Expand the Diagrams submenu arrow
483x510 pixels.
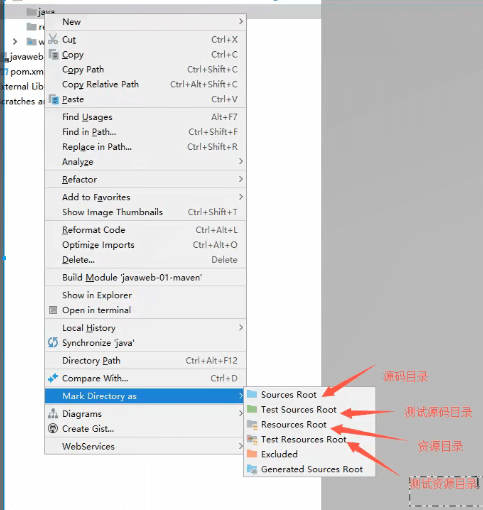pyautogui.click(x=241, y=413)
